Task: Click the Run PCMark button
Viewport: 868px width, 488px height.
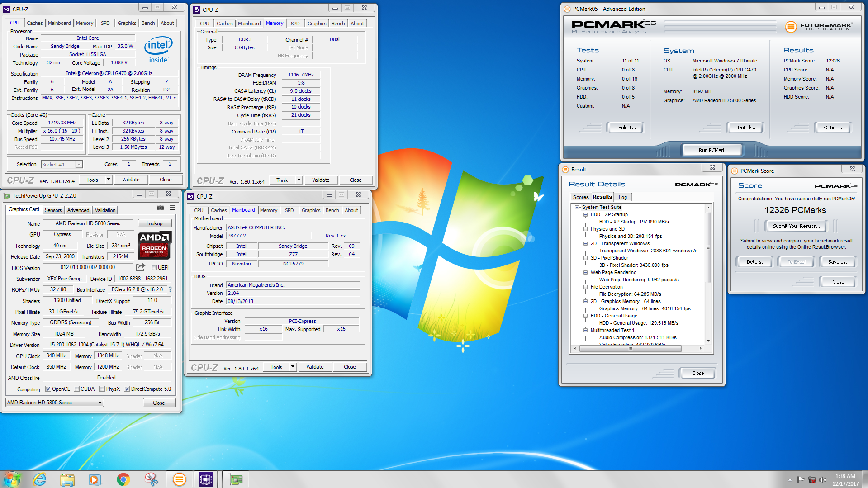Action: point(712,150)
